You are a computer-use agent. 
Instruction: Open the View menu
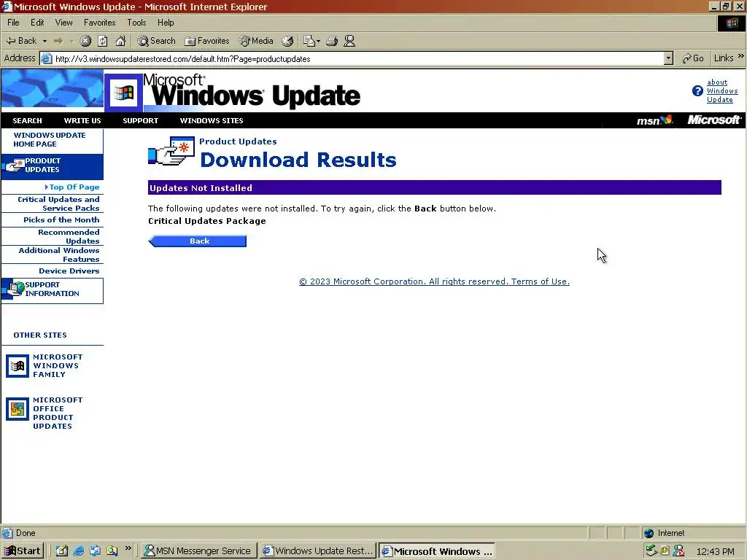pyautogui.click(x=64, y=23)
